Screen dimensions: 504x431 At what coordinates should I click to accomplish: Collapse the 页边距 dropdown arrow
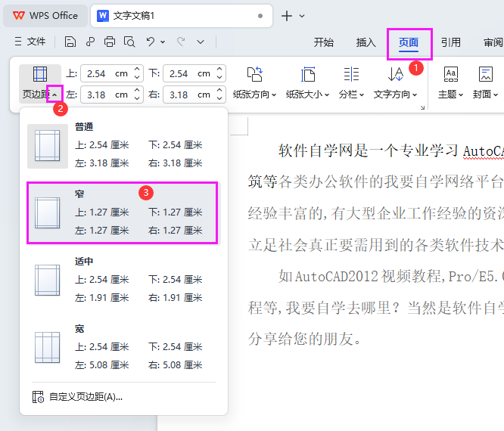(x=54, y=95)
